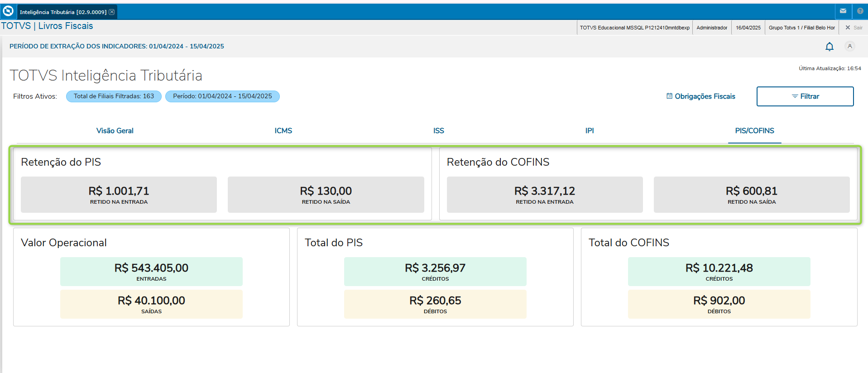The width and height of the screenshot is (868, 373).
Task: Click COFINS retido na entrada R$ 3.317,12
Action: (x=545, y=195)
